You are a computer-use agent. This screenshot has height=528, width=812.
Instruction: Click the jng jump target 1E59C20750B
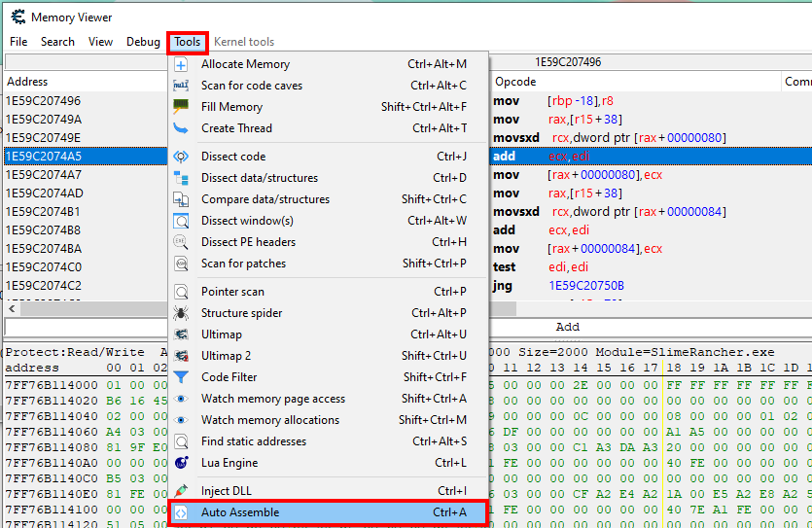pos(586,286)
